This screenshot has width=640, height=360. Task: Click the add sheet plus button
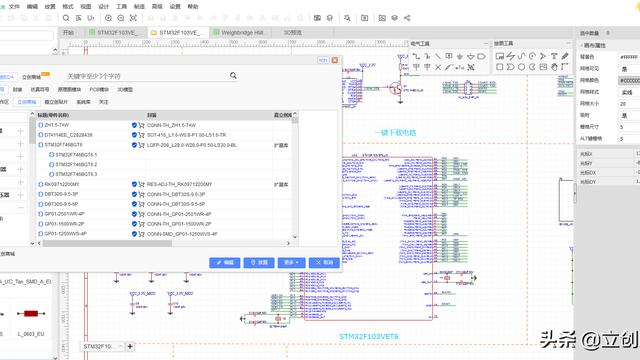click(x=130, y=347)
